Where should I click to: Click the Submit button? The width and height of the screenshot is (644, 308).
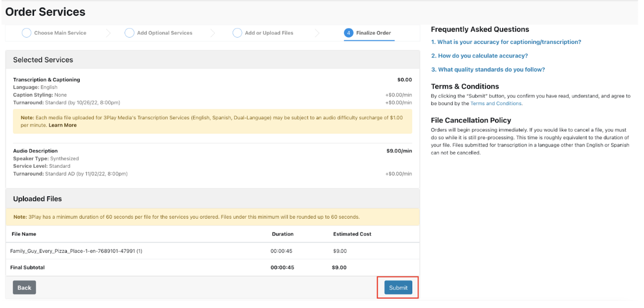(x=398, y=288)
